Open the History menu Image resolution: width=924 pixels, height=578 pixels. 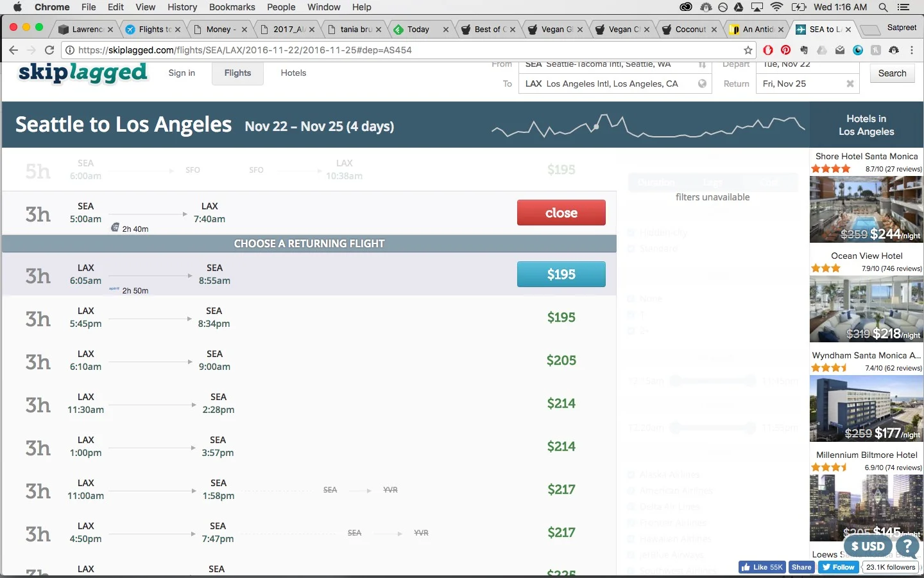pyautogui.click(x=182, y=7)
